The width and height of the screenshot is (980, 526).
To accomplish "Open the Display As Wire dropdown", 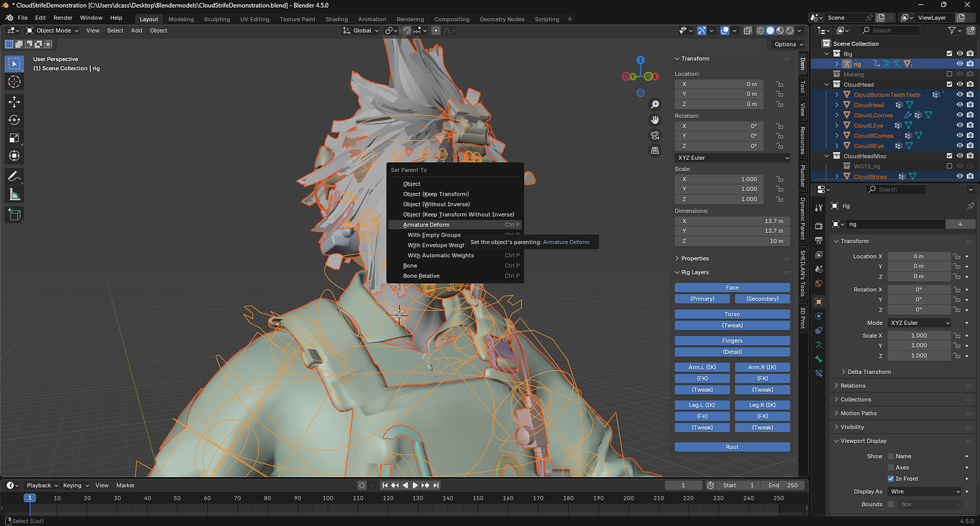I will (x=925, y=491).
